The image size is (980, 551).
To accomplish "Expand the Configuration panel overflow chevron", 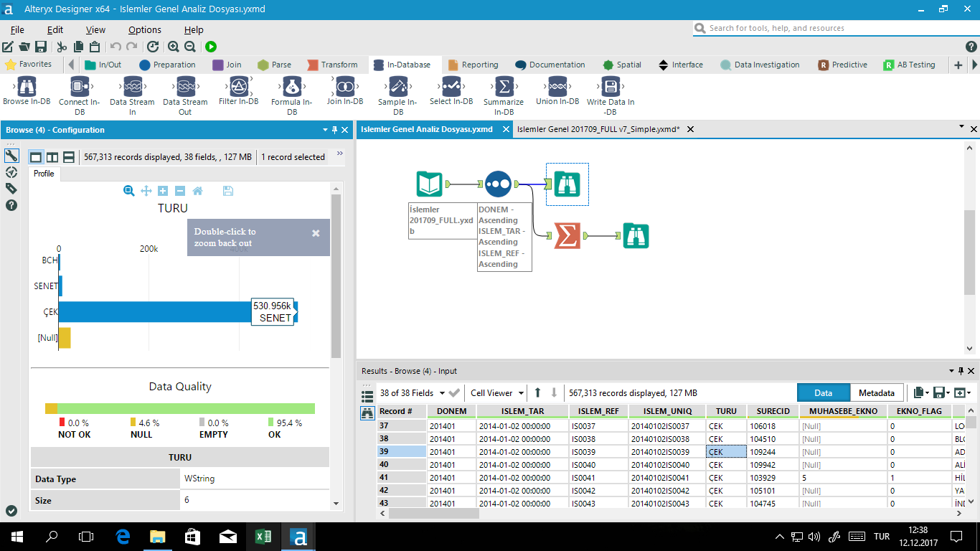I will (341, 152).
